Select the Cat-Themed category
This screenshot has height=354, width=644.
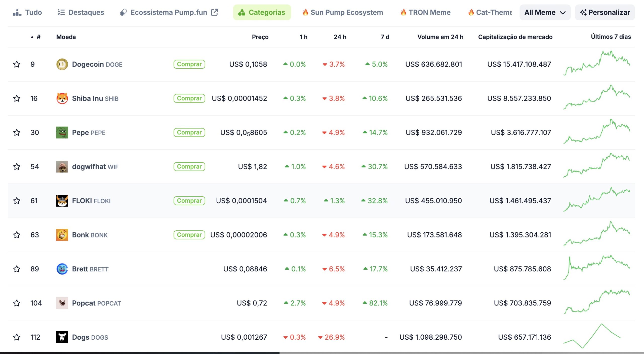click(490, 12)
